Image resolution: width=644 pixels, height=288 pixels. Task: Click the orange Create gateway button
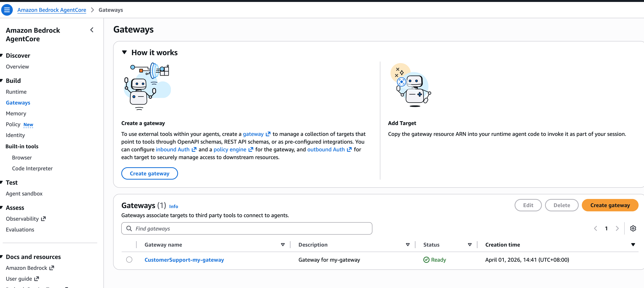pyautogui.click(x=610, y=205)
